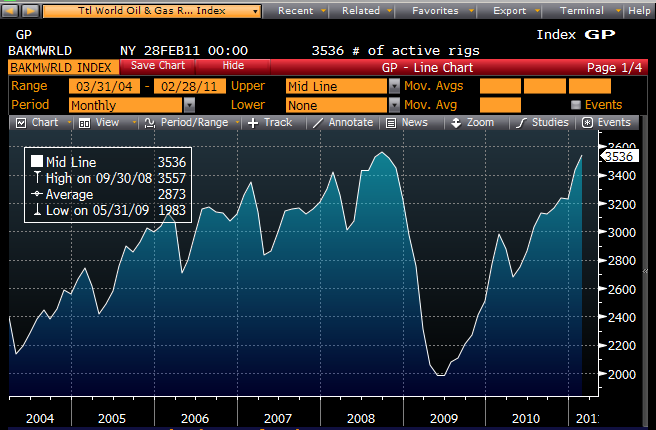Edit the range start date 03/31/04

coord(104,86)
